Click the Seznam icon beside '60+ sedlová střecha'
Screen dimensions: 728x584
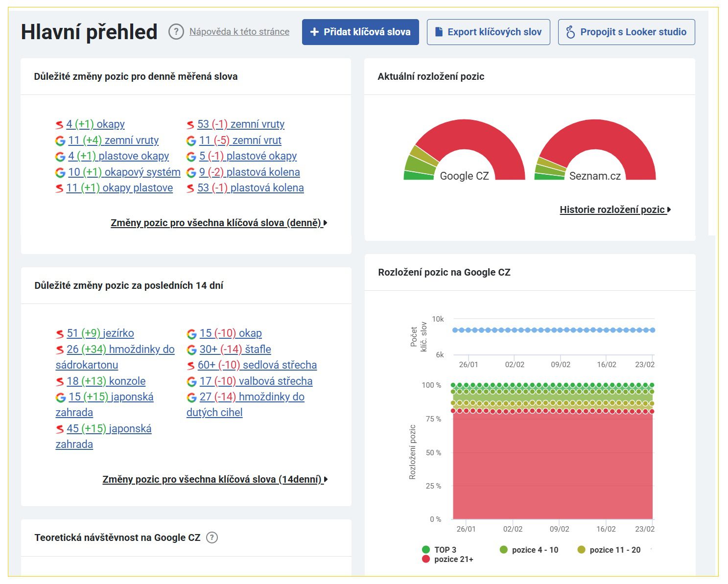point(191,366)
